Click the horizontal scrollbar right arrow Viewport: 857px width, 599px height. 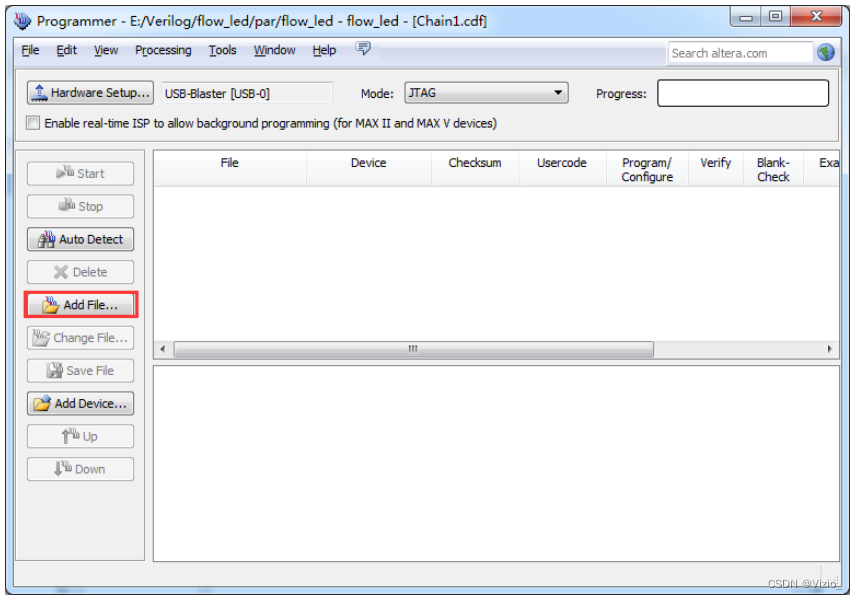(x=830, y=349)
